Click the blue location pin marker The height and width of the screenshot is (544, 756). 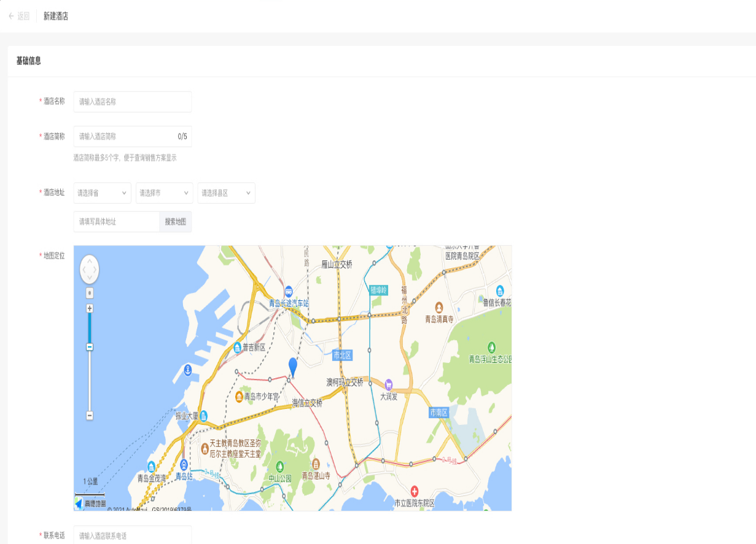(293, 367)
